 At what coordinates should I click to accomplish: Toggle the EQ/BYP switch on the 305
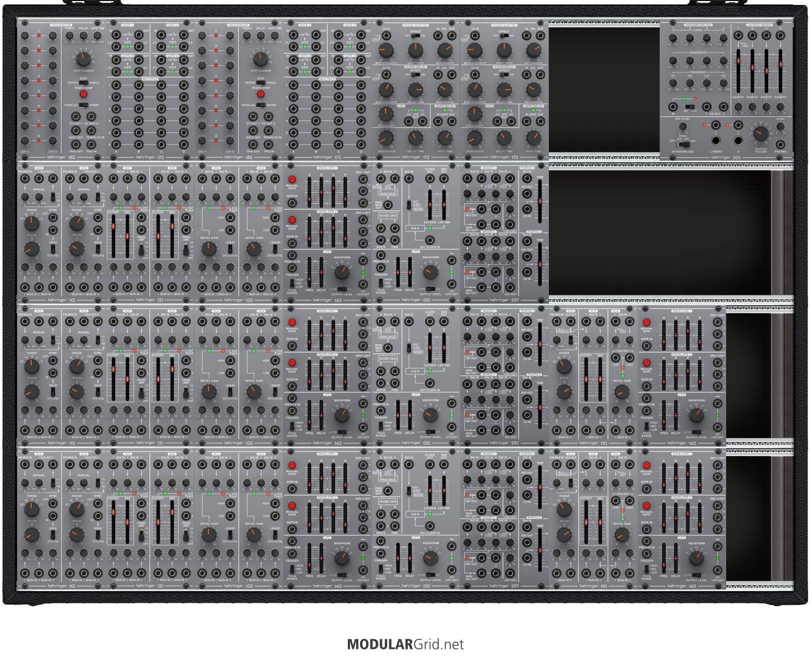click(x=690, y=106)
